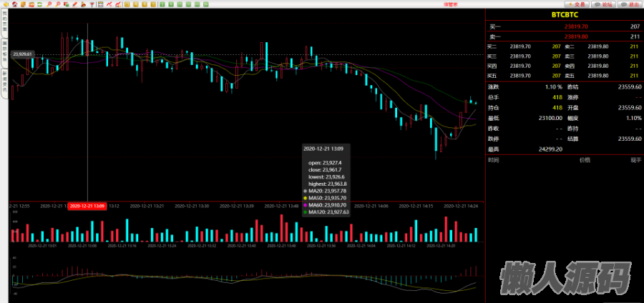This screenshot has width=644, height=303.
Task: Click the MA60 purple legend dot
Action: coord(306,205)
